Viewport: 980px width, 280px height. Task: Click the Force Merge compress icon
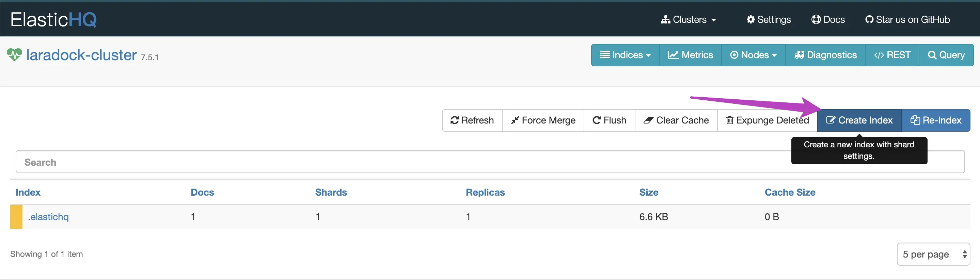click(x=515, y=120)
